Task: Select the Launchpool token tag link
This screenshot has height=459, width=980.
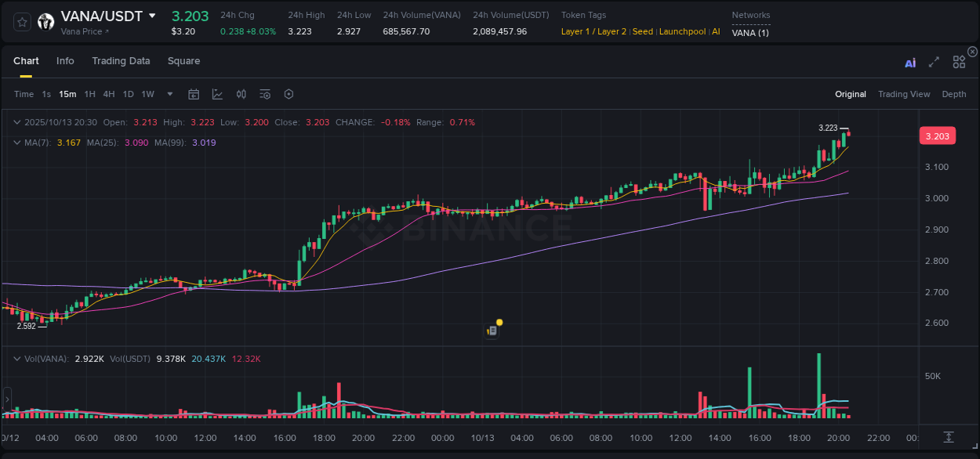Action: click(x=682, y=31)
